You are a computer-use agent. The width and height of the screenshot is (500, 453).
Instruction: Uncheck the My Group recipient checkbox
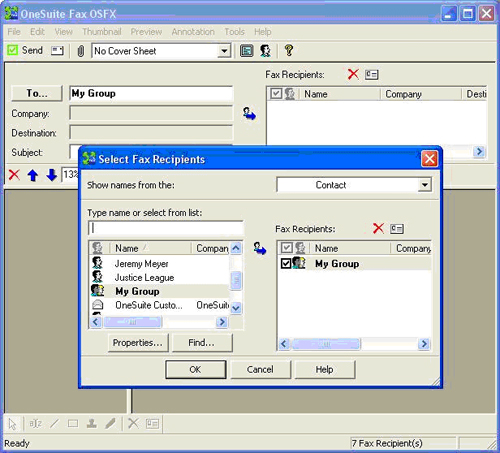click(x=286, y=264)
